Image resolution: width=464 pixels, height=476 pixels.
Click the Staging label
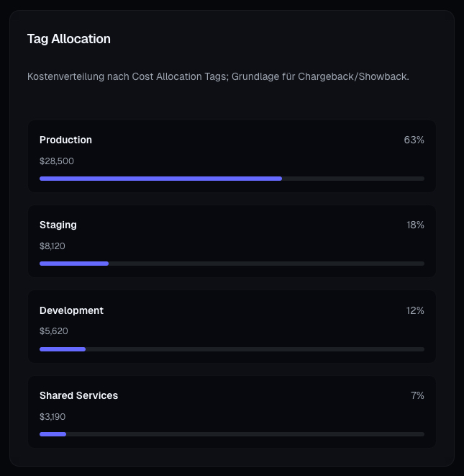(x=58, y=225)
